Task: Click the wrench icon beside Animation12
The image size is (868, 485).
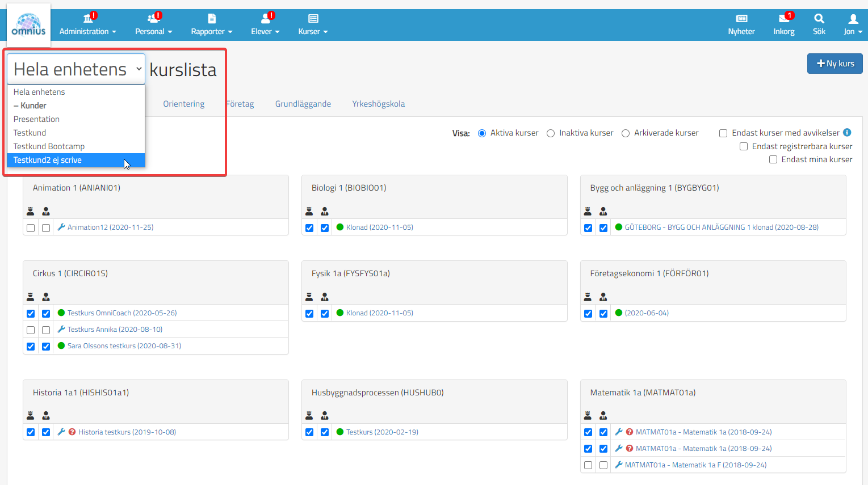Action: [x=61, y=227]
